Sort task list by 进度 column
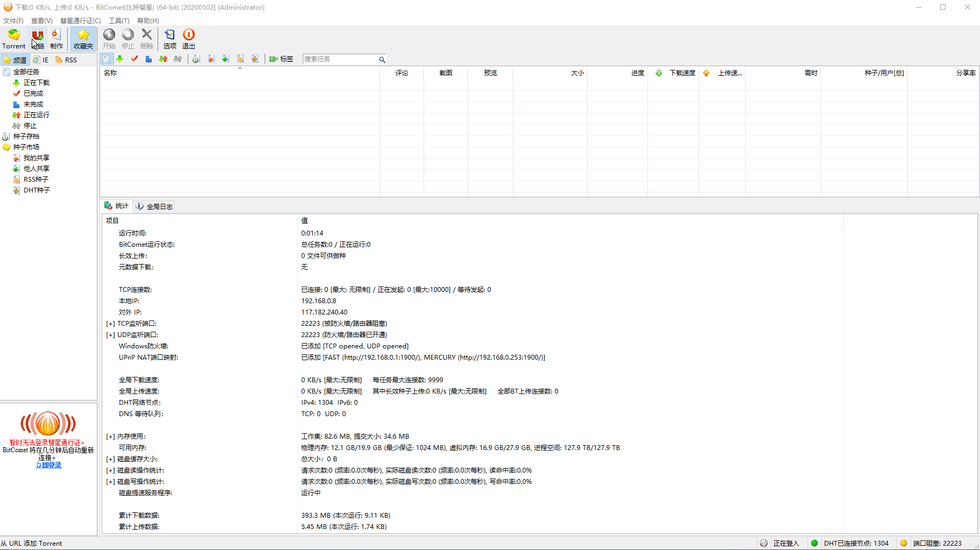This screenshot has width=980, height=550. 617,73
